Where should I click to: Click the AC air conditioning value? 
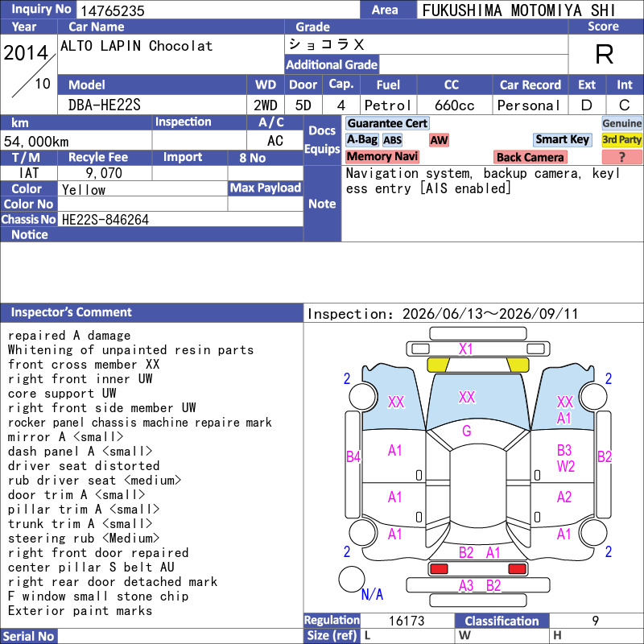click(275, 141)
